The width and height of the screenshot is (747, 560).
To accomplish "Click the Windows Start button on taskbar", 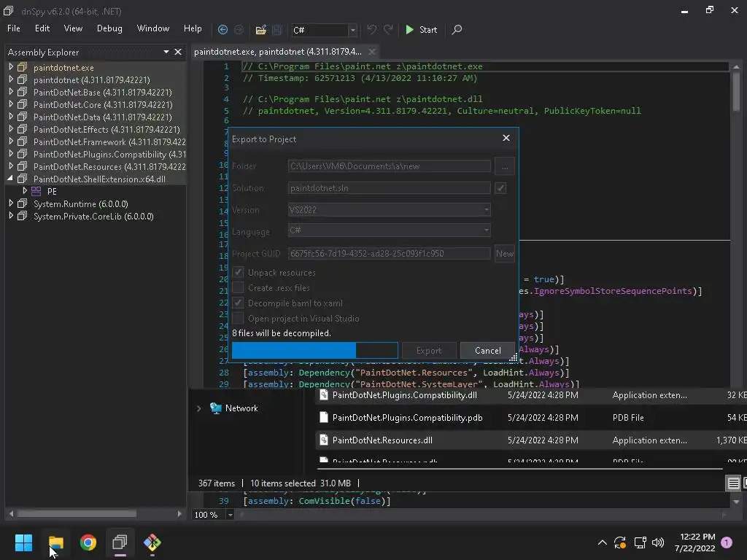I will pyautogui.click(x=24, y=542).
